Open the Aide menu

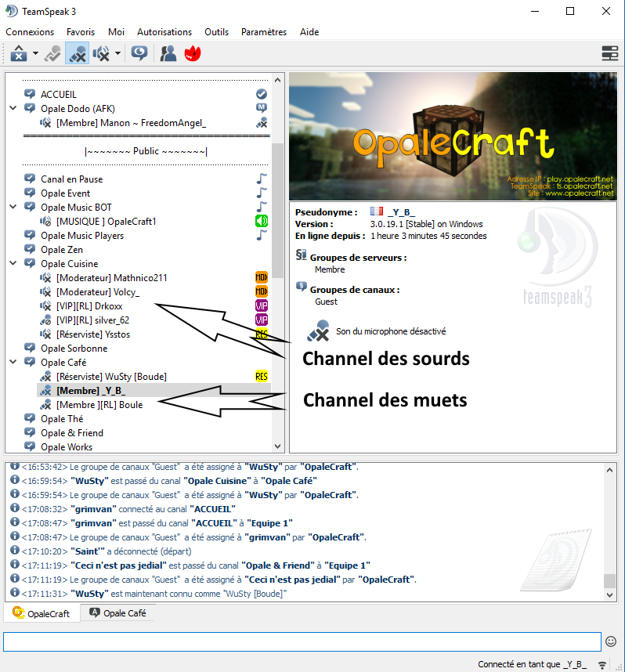tap(309, 32)
